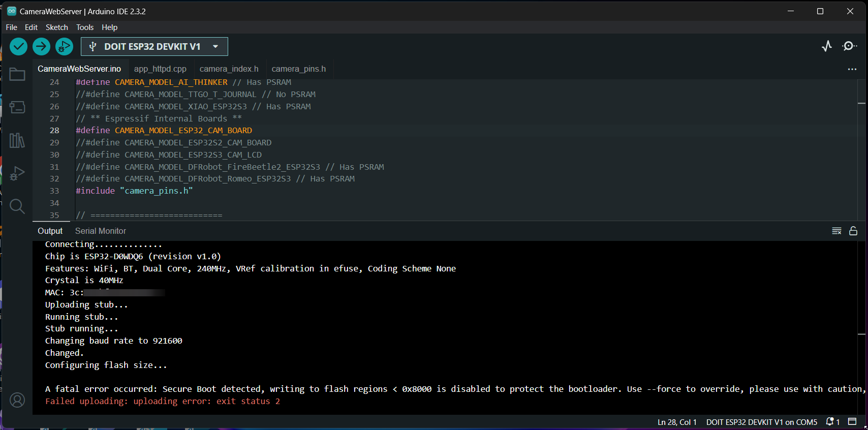The image size is (868, 430).
Task: Open the editor tabs overflow ellipsis menu
Action: 852,69
